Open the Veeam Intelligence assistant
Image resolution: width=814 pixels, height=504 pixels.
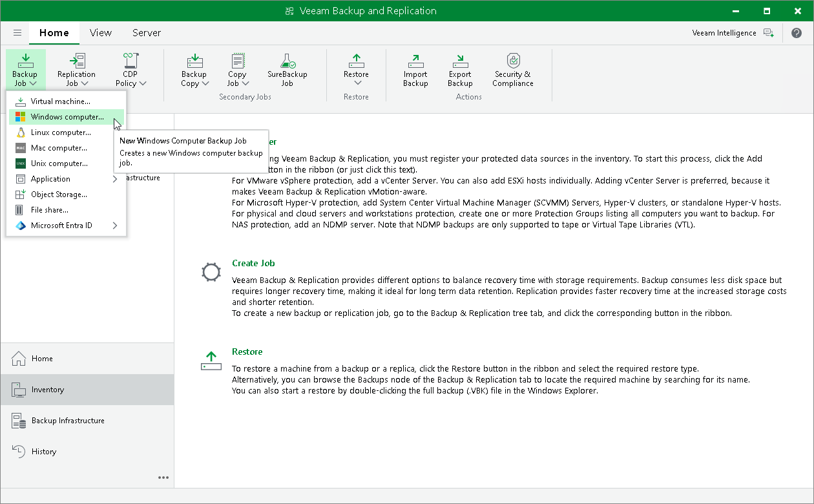coord(733,33)
